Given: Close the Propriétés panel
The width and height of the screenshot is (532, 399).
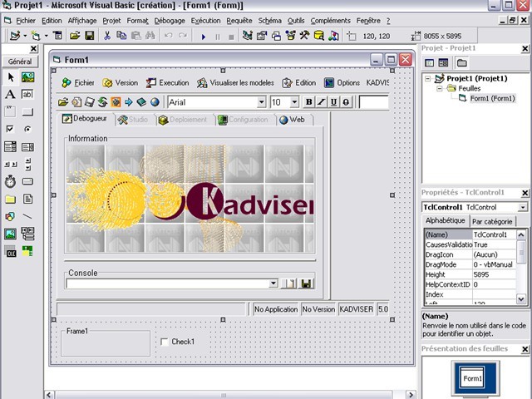Looking at the screenshot, I should [x=525, y=193].
